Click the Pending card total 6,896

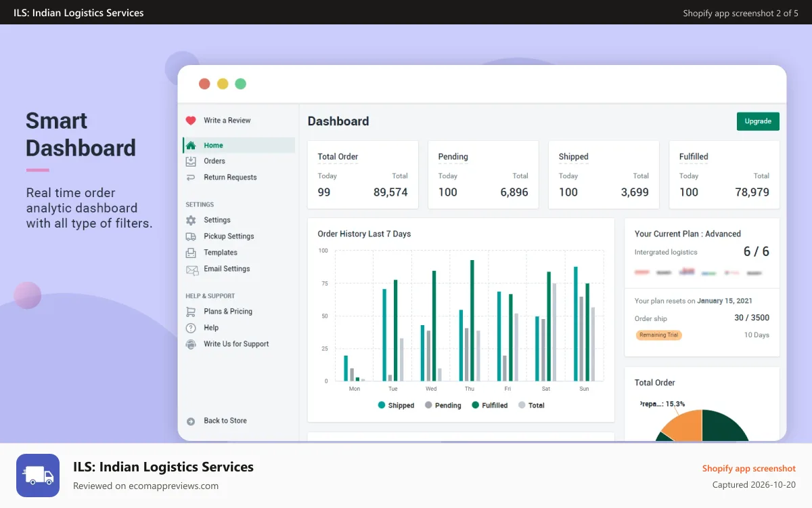[514, 192]
